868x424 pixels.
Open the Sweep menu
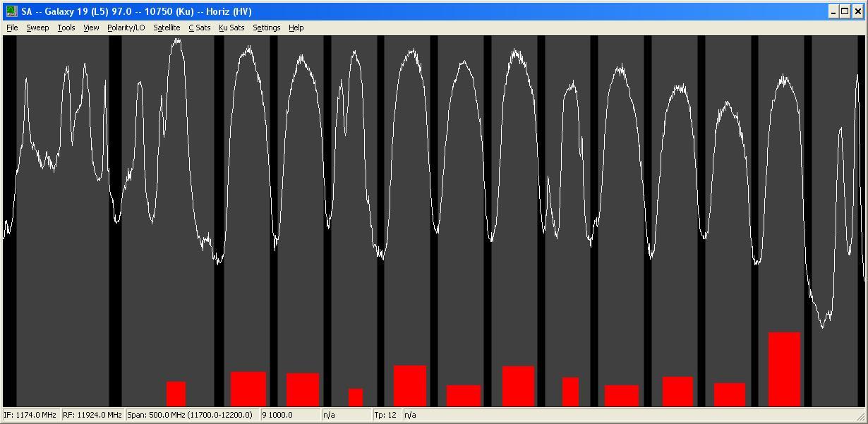point(37,28)
